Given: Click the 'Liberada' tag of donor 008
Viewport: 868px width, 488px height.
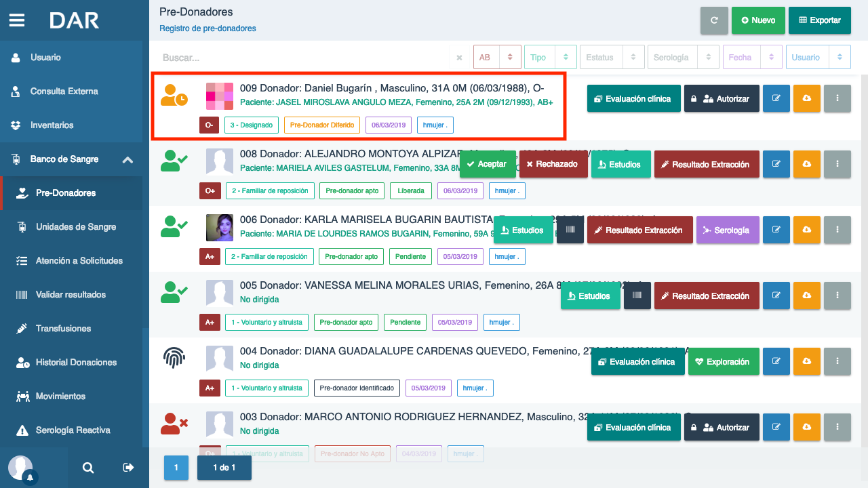Looking at the screenshot, I should click(411, 191).
